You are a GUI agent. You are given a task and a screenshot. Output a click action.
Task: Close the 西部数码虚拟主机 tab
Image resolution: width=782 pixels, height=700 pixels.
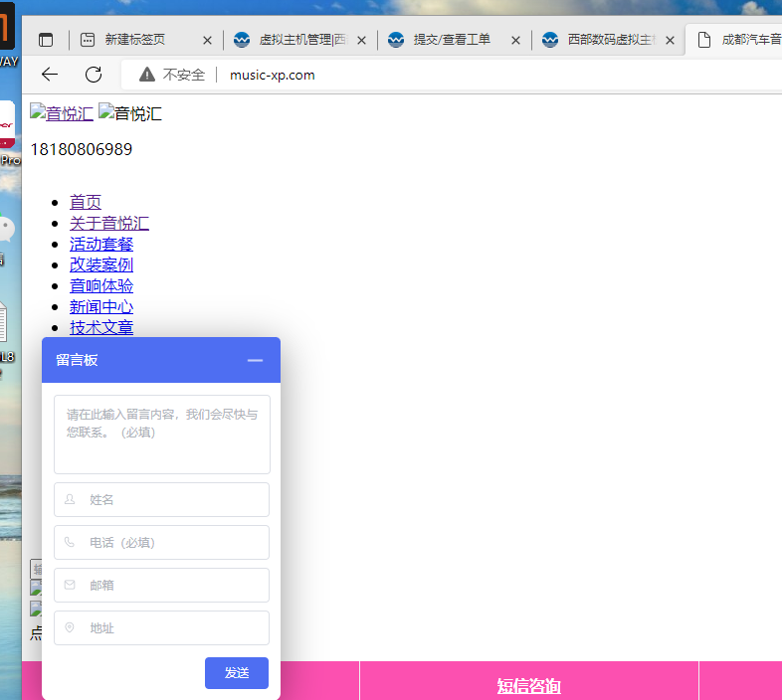[x=671, y=41]
